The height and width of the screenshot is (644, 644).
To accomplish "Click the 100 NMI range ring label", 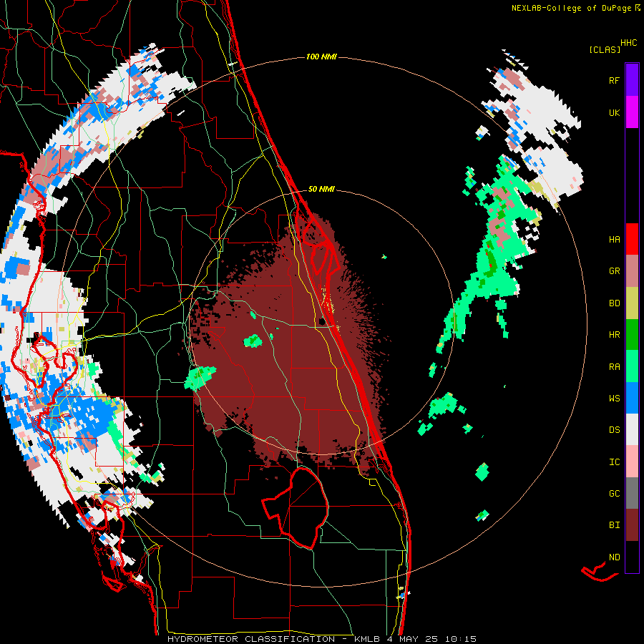I will tap(321, 57).
